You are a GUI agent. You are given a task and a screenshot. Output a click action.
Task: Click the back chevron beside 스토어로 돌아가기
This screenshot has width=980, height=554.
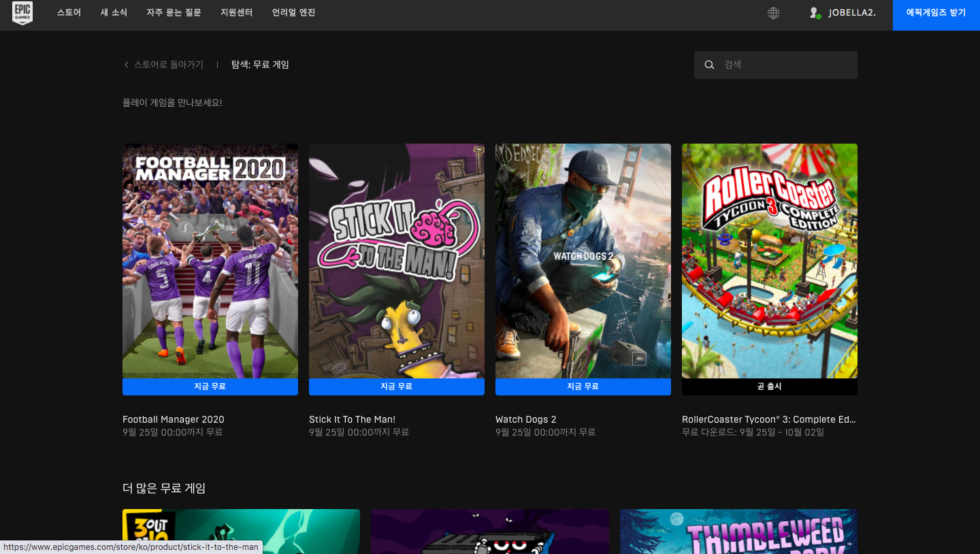[x=126, y=65]
